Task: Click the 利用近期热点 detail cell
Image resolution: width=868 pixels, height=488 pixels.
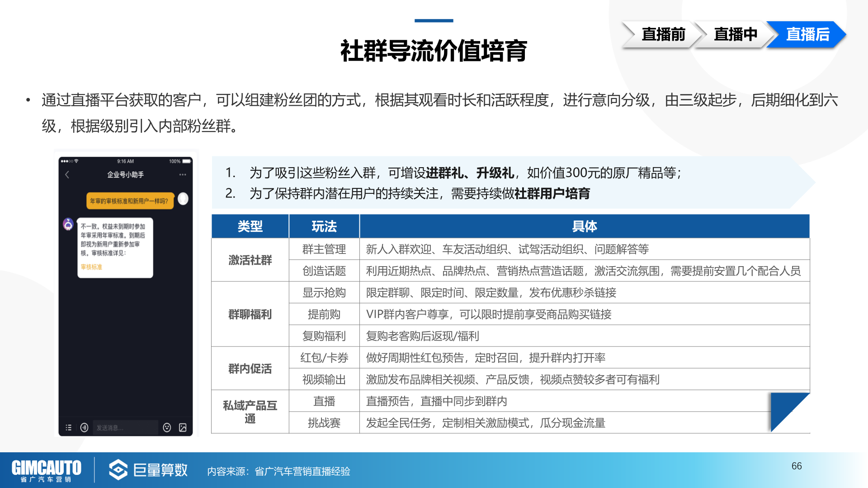Action: tap(585, 271)
